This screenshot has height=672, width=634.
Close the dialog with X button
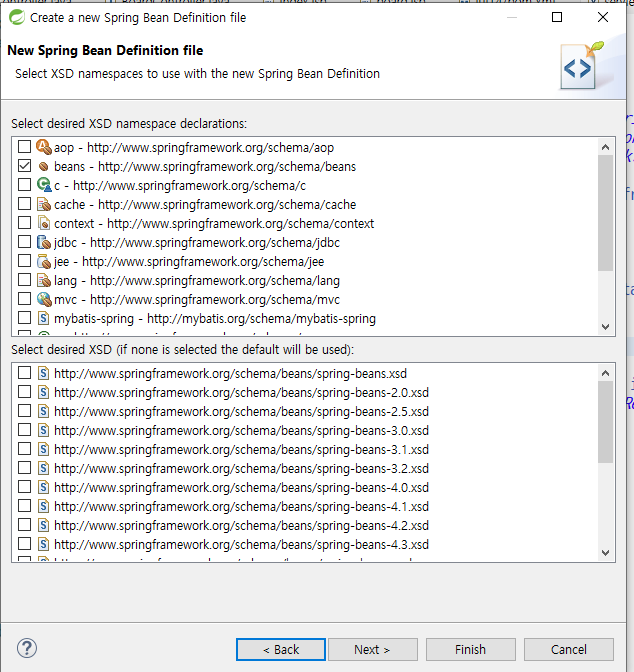pyautogui.click(x=603, y=17)
